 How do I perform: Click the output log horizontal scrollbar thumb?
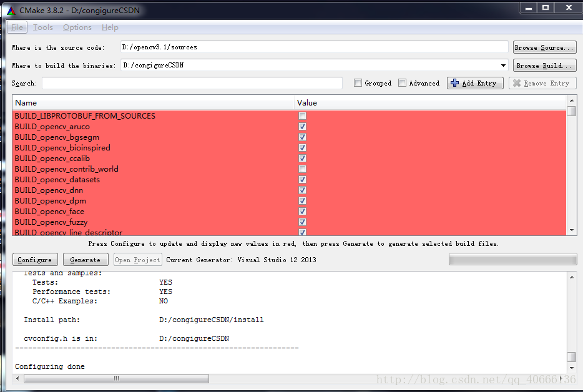(x=116, y=379)
